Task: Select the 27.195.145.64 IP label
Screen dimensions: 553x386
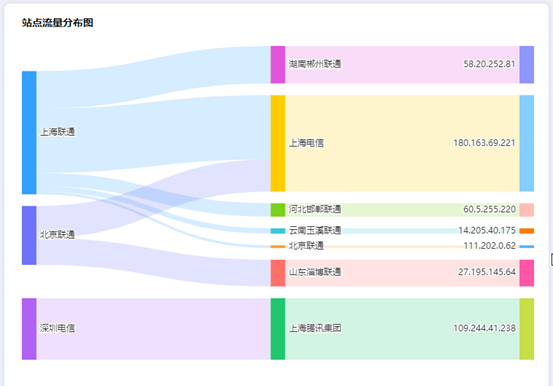Action: pos(487,272)
